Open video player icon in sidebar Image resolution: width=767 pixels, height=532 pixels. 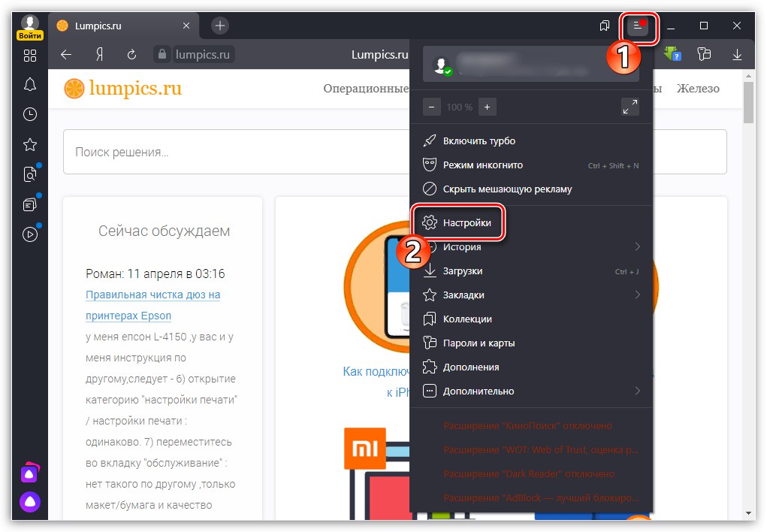coord(30,234)
